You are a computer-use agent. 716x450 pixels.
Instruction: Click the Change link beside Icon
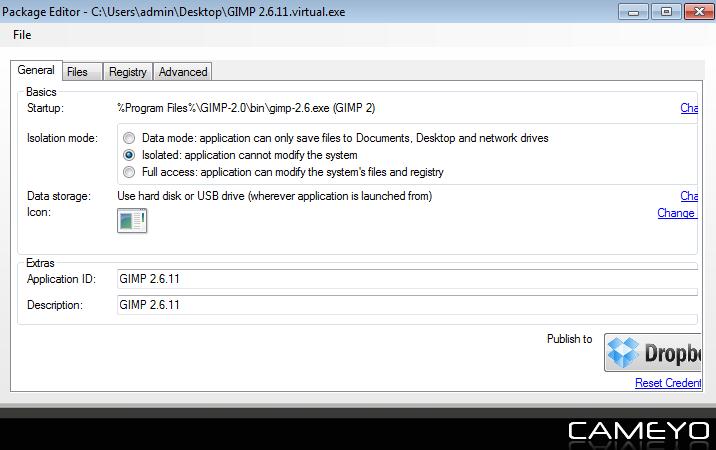pyautogui.click(x=677, y=213)
